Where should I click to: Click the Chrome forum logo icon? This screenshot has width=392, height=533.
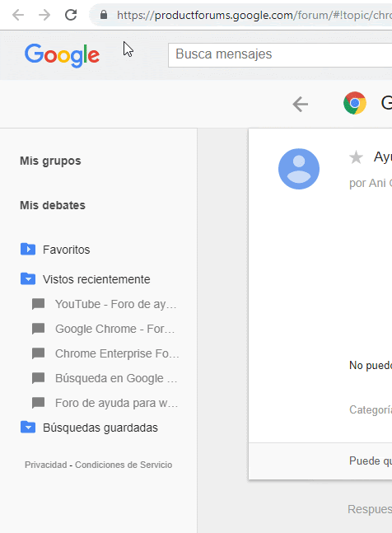(x=355, y=103)
